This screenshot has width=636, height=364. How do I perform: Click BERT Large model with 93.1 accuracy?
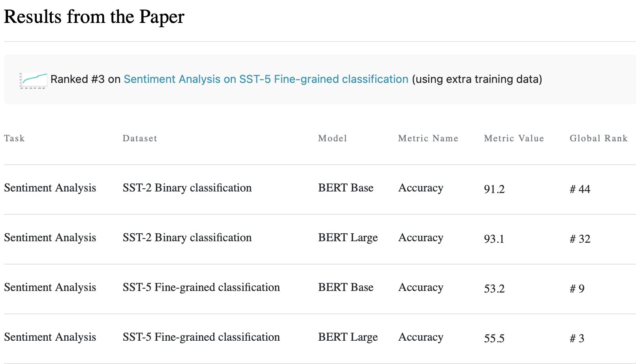point(348,238)
